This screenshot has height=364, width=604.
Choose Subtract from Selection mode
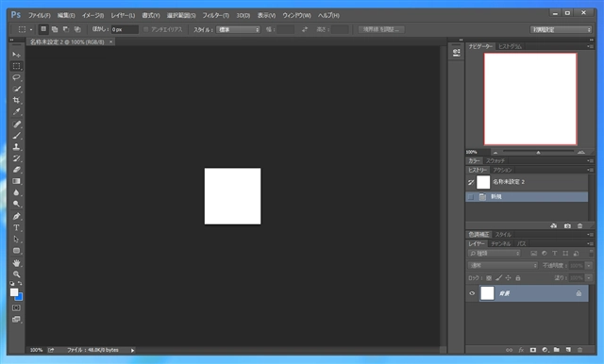click(x=66, y=29)
